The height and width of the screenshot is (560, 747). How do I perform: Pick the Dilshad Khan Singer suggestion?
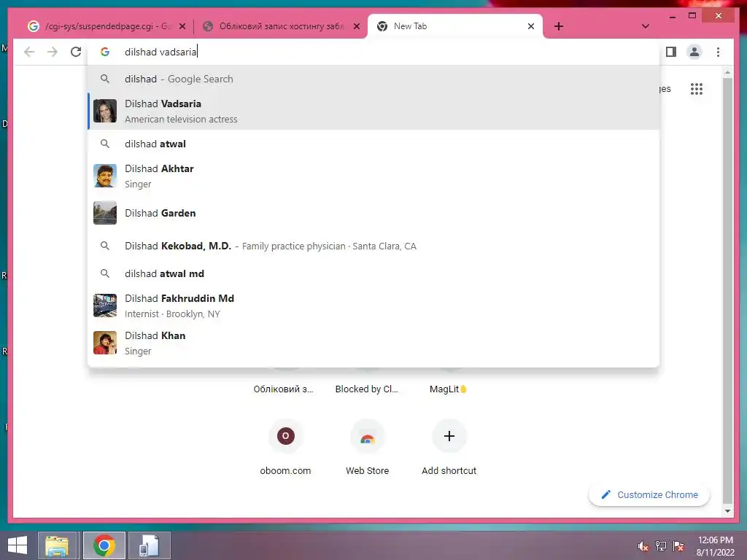pos(373,343)
